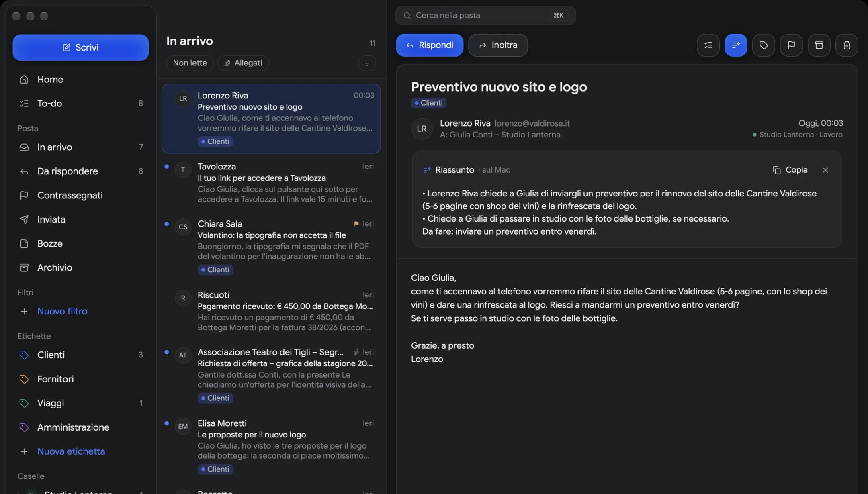Click the Inoltra button

tap(498, 45)
